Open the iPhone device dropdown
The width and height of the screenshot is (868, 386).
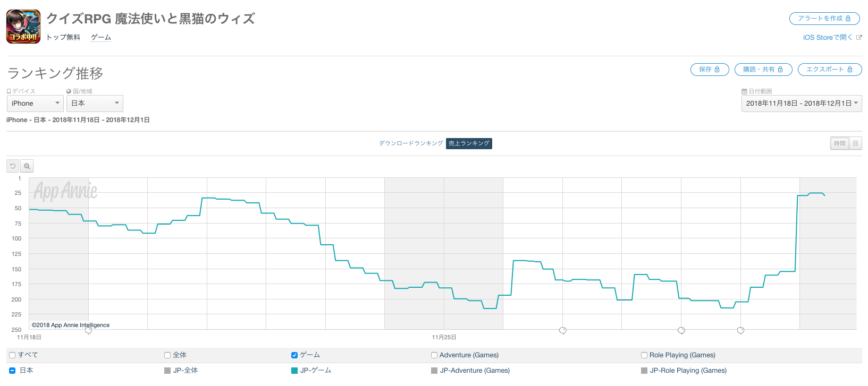click(35, 103)
